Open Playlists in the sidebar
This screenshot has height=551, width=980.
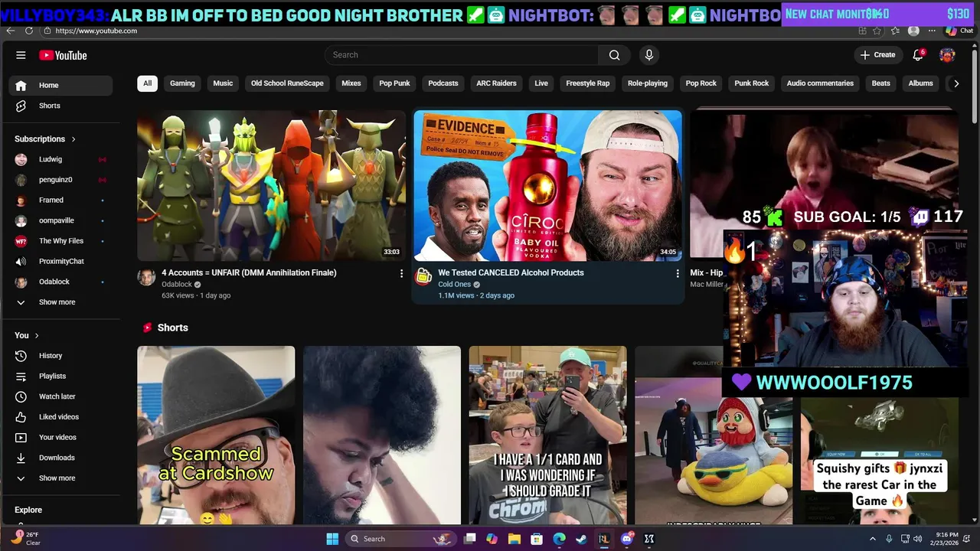pos(61,377)
